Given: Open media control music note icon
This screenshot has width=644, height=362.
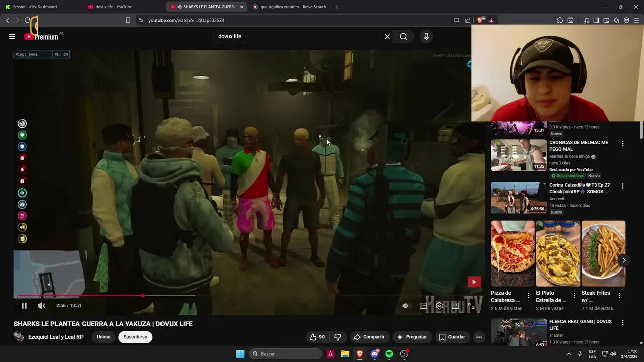Looking at the screenshot, I should [586, 20].
